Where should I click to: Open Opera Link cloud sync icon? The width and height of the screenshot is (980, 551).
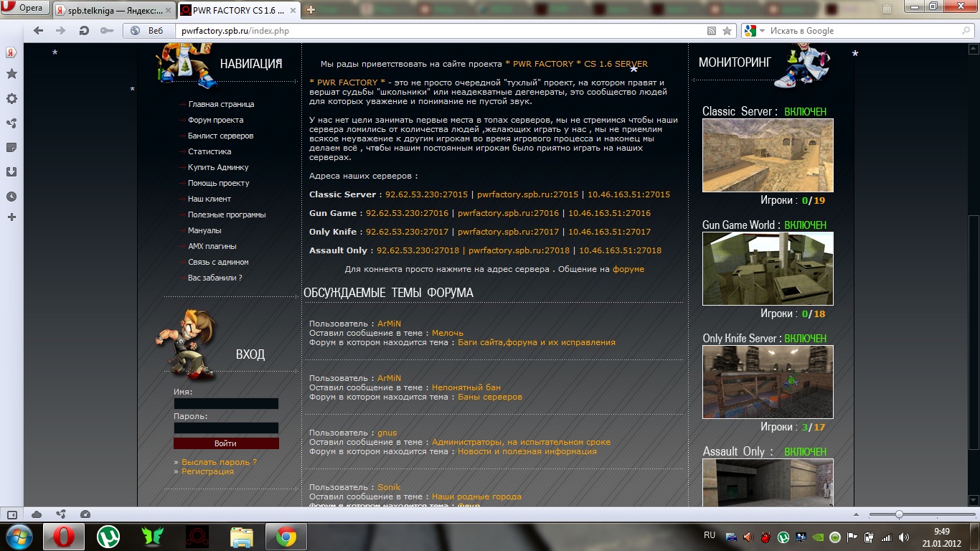37,514
